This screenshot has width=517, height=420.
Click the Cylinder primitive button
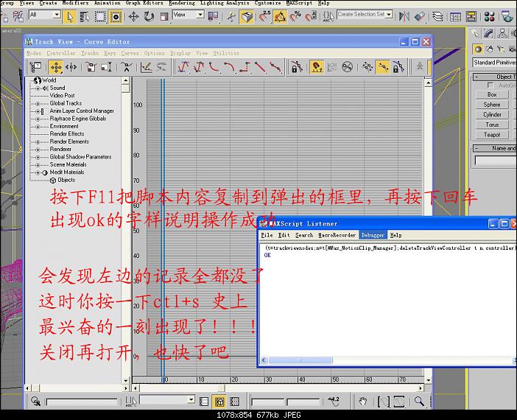coord(492,114)
